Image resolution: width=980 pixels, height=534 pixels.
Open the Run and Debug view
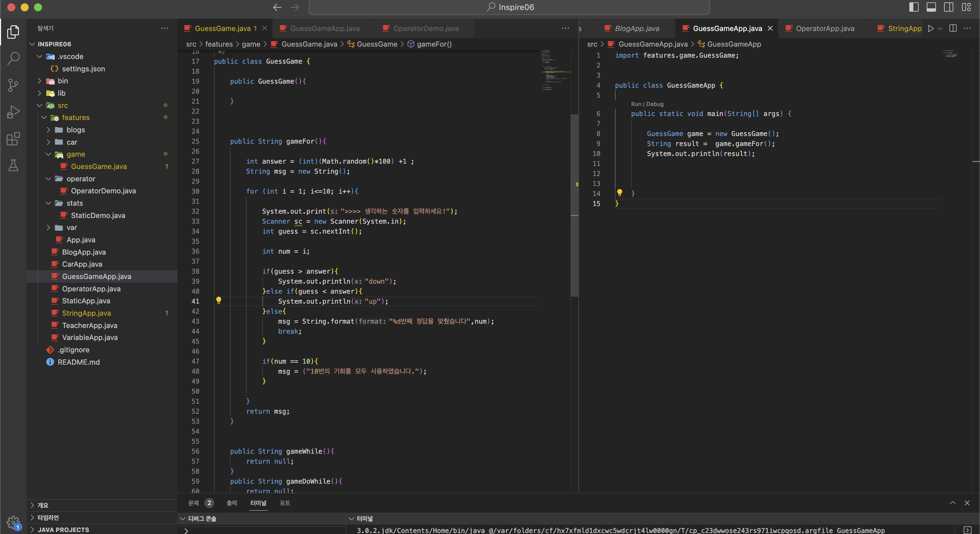(13, 112)
